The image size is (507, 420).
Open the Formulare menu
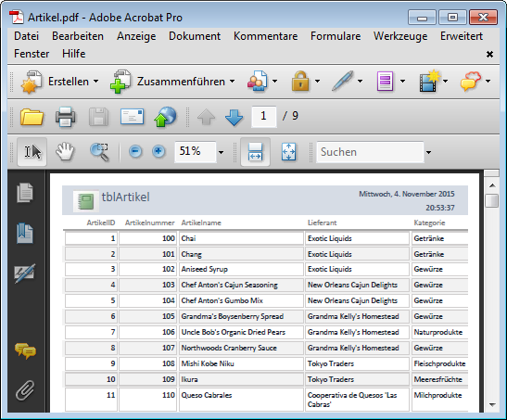(336, 36)
